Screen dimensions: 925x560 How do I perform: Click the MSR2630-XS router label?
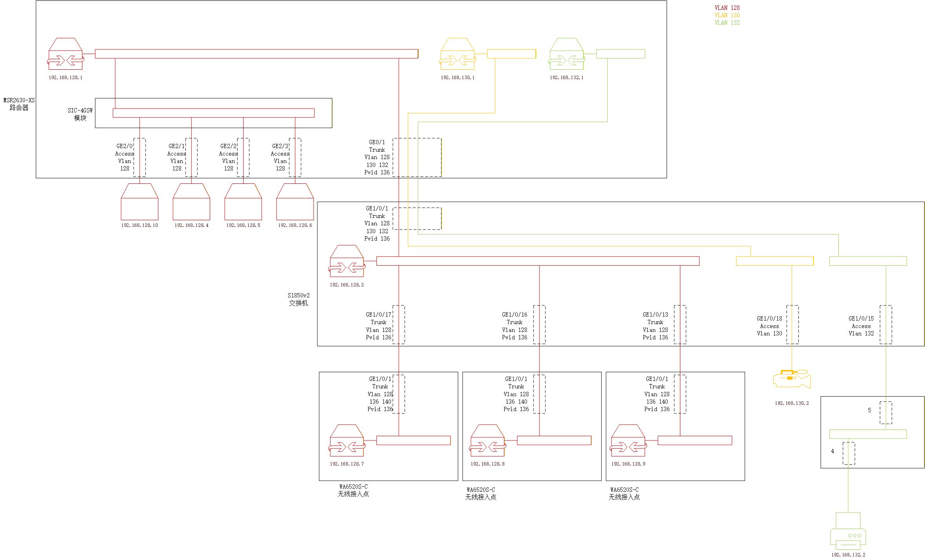tap(19, 104)
